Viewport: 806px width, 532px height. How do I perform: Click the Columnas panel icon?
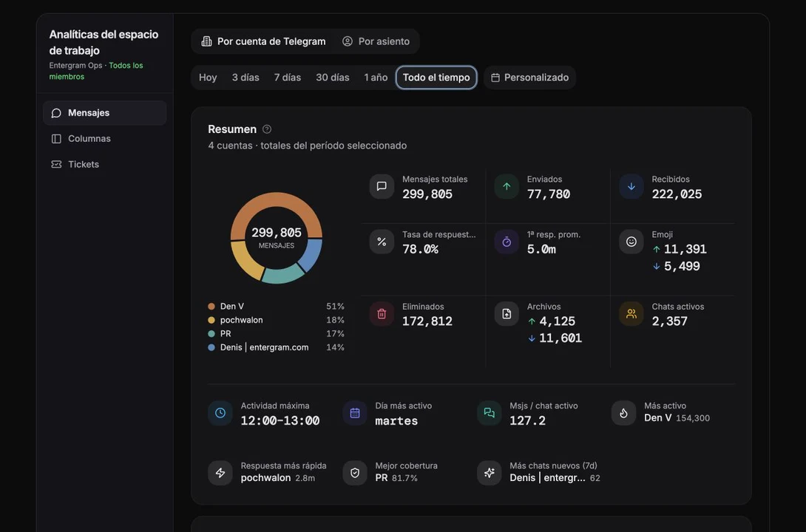pos(56,139)
